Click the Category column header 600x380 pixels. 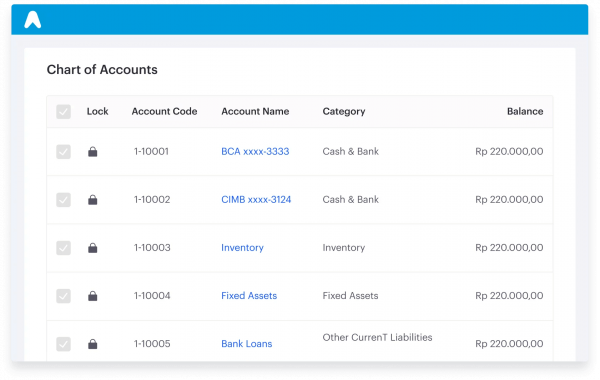(x=344, y=112)
